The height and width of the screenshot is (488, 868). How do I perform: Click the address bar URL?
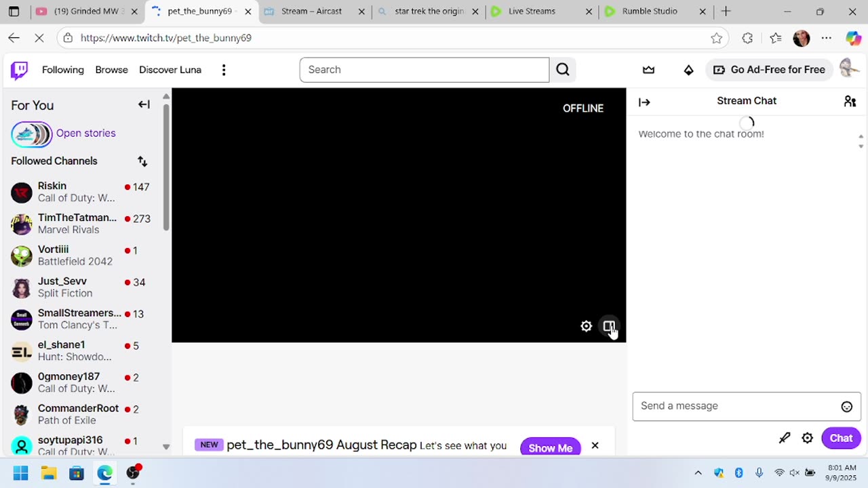pos(166,38)
